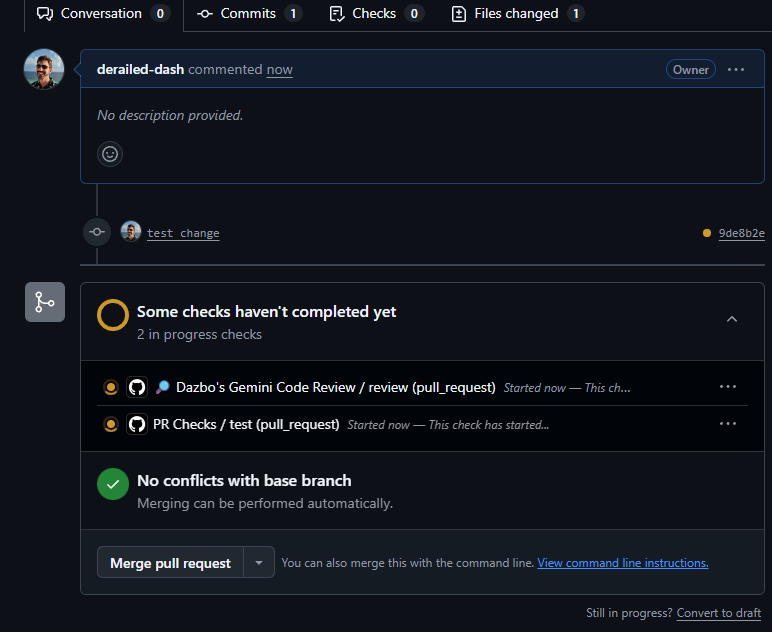Viewport: 772px width, 632px height.
Task: Open derailed-dash username link
Action: point(140,69)
